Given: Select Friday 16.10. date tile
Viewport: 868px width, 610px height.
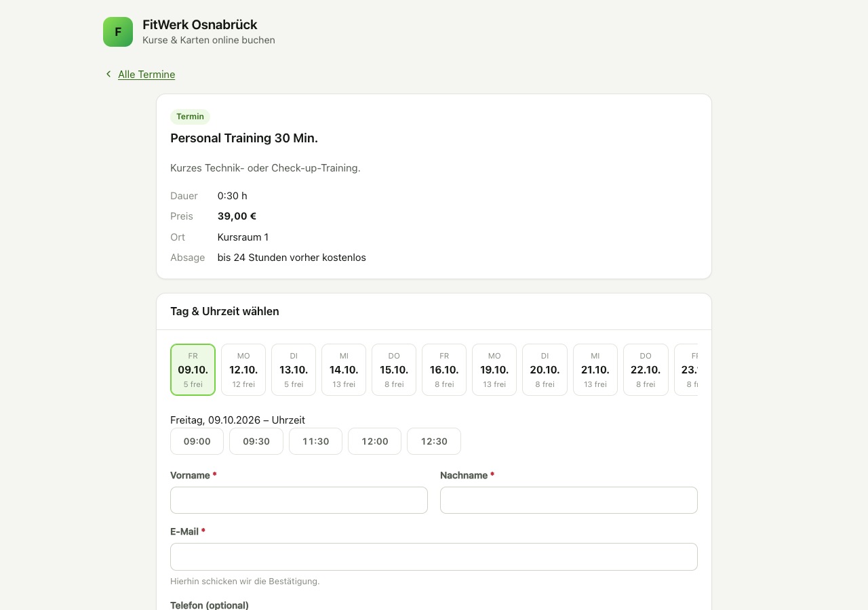Looking at the screenshot, I should [444, 369].
